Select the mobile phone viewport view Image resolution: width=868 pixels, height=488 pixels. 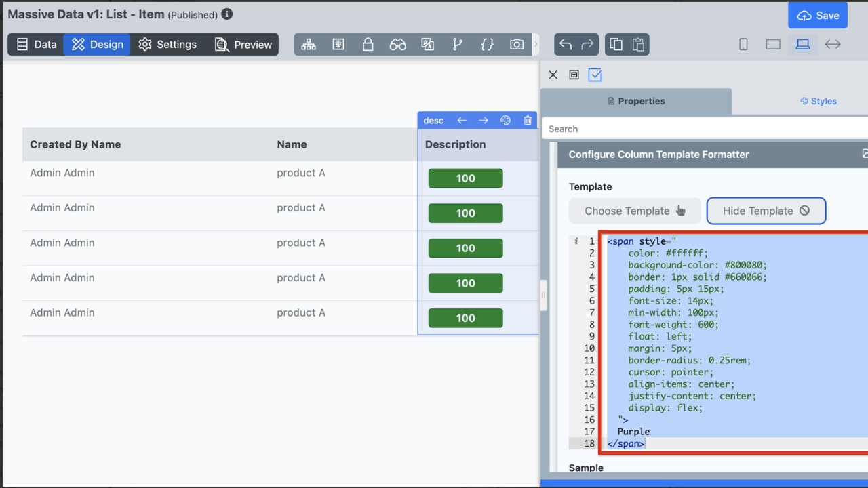(743, 45)
